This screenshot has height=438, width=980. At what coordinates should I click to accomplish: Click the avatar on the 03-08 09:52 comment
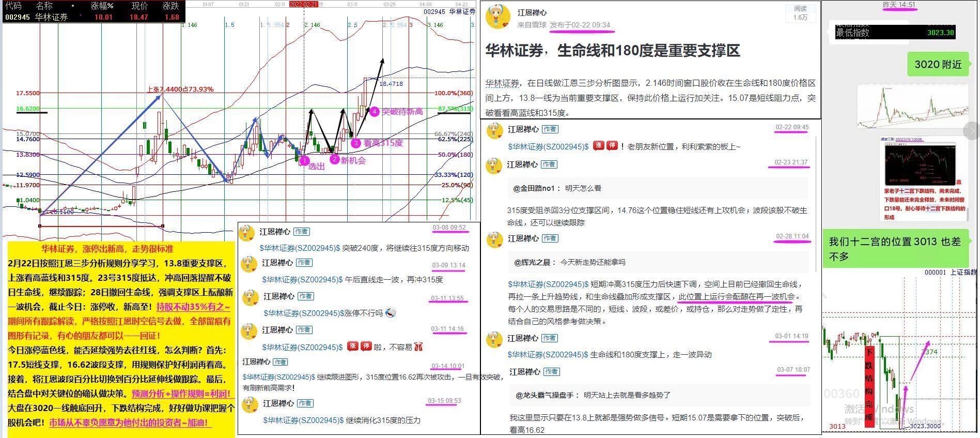[247, 233]
